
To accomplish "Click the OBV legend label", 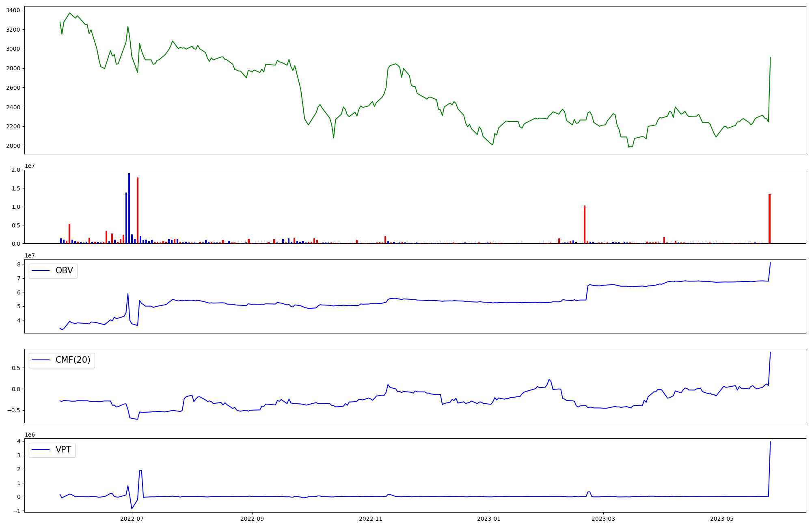I will (64, 270).
